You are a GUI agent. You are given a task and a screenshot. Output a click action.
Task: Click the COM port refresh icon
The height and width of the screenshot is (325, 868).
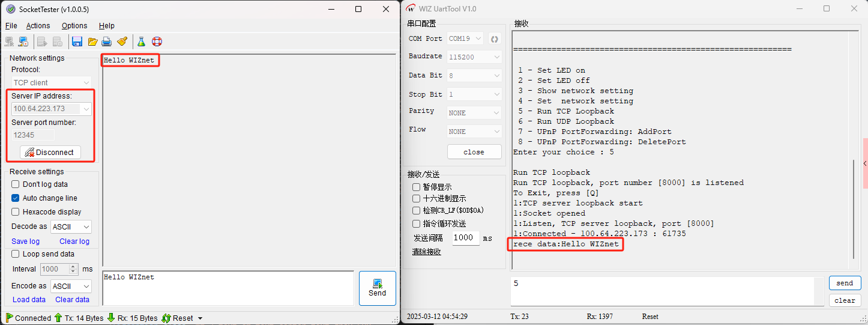point(495,39)
